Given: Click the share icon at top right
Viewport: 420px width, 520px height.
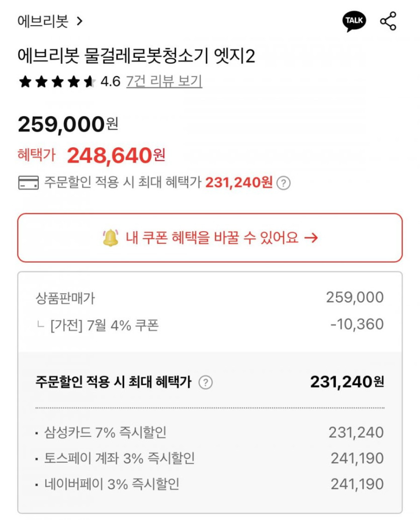Looking at the screenshot, I should click(388, 21).
